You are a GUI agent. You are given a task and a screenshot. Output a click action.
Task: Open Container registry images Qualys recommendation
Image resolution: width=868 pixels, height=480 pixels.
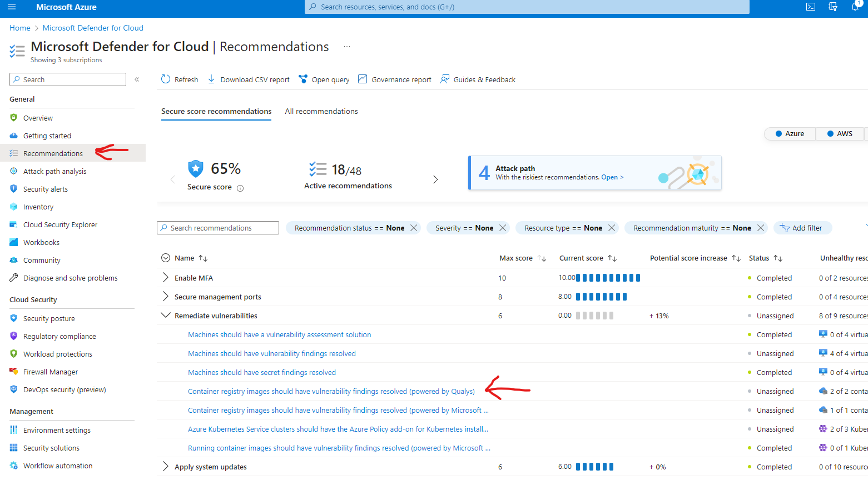click(x=331, y=392)
